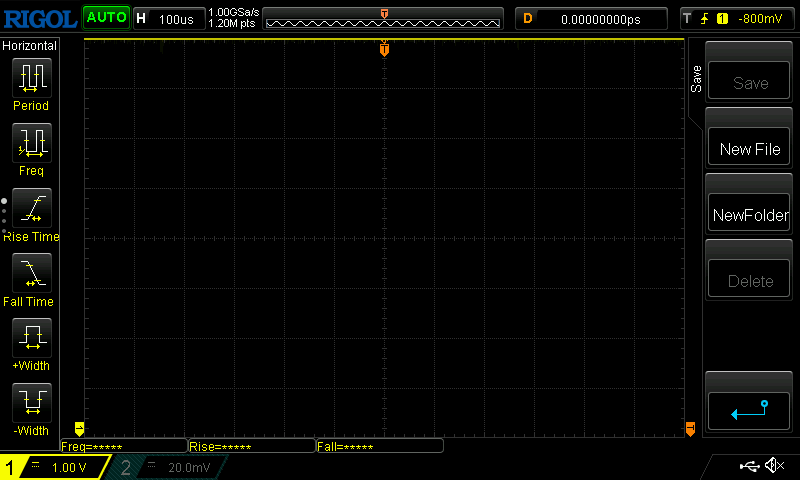This screenshot has width=800, height=480.
Task: Click the trigger rising edge slope icon
Action: pyautogui.click(x=705, y=19)
